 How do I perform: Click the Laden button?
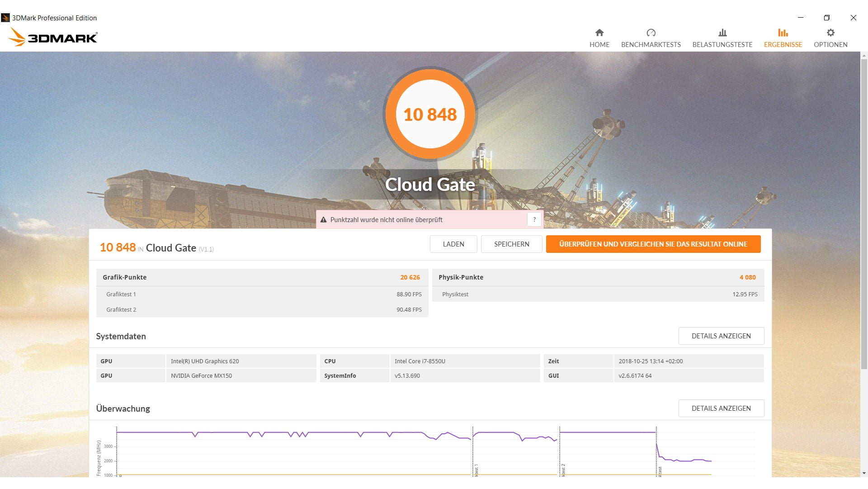tap(453, 244)
